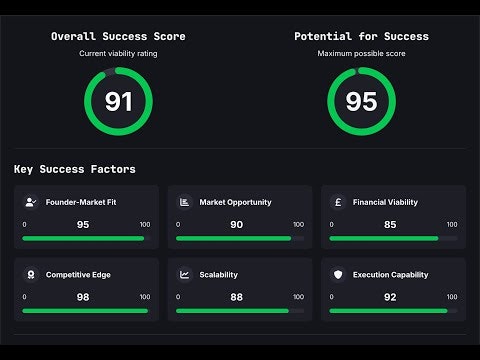Screen dimensions: 480x360
Task: Click the Competitive Edge progress bar
Action: click(x=86, y=311)
